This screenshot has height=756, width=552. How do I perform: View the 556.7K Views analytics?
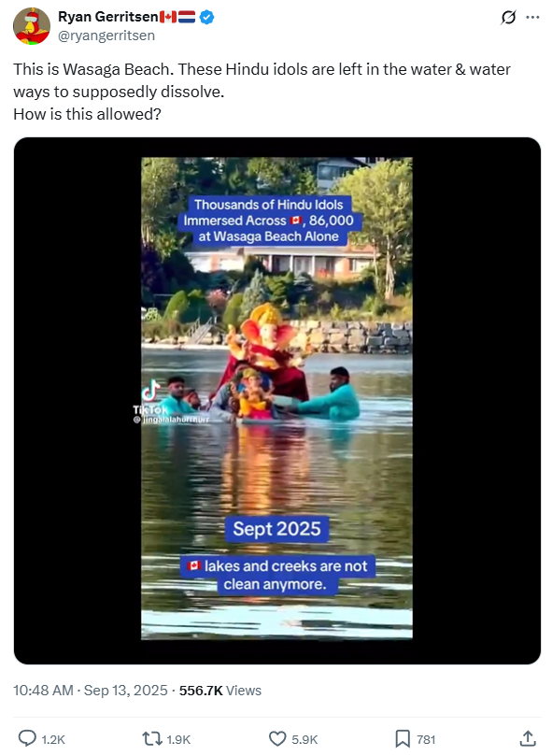tap(220, 691)
